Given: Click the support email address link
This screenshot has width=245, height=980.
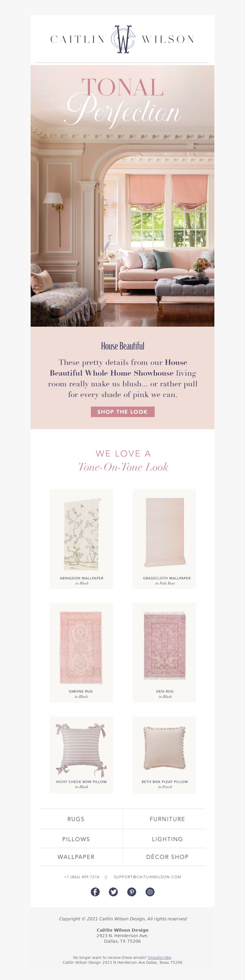Looking at the screenshot, I should click(147, 877).
